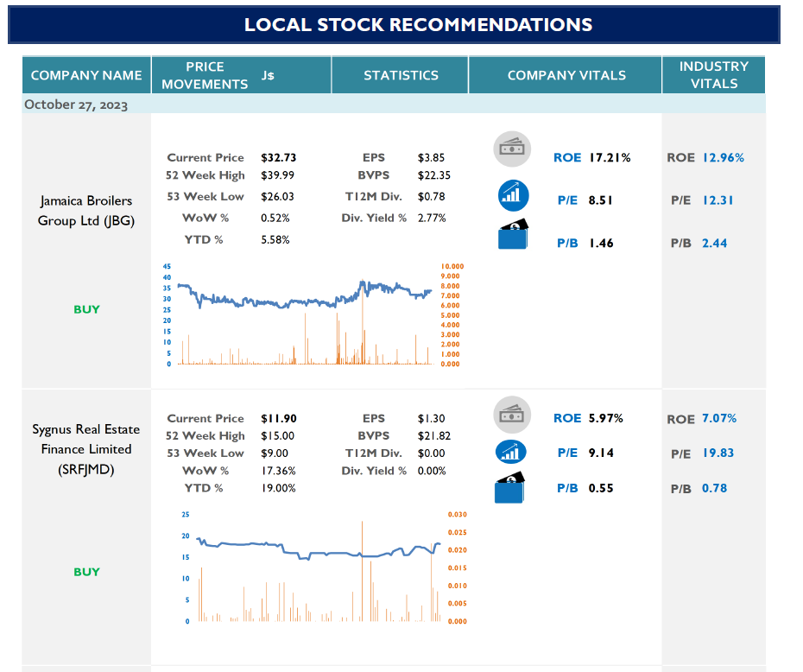Click the cash ROE icon for Jamaica Broilers

click(512, 149)
